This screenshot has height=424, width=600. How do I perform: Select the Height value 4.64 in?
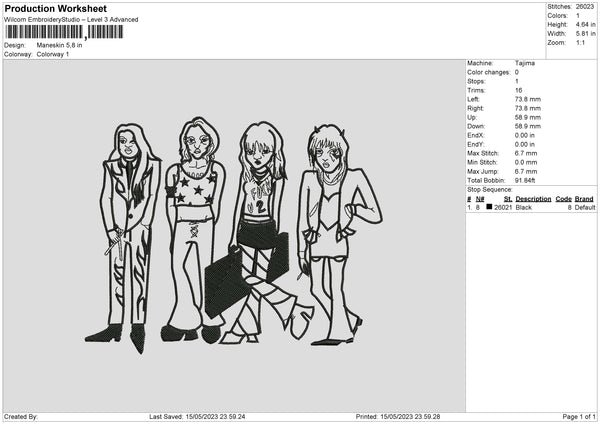(585, 24)
